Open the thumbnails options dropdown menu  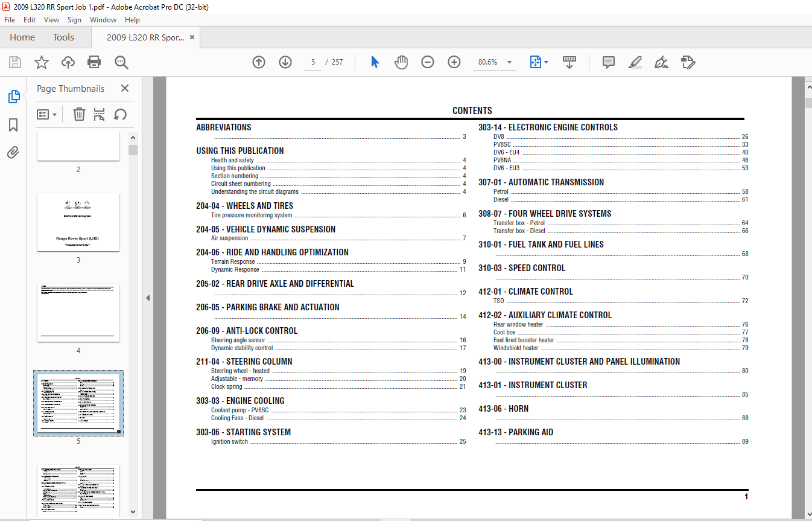(47, 114)
